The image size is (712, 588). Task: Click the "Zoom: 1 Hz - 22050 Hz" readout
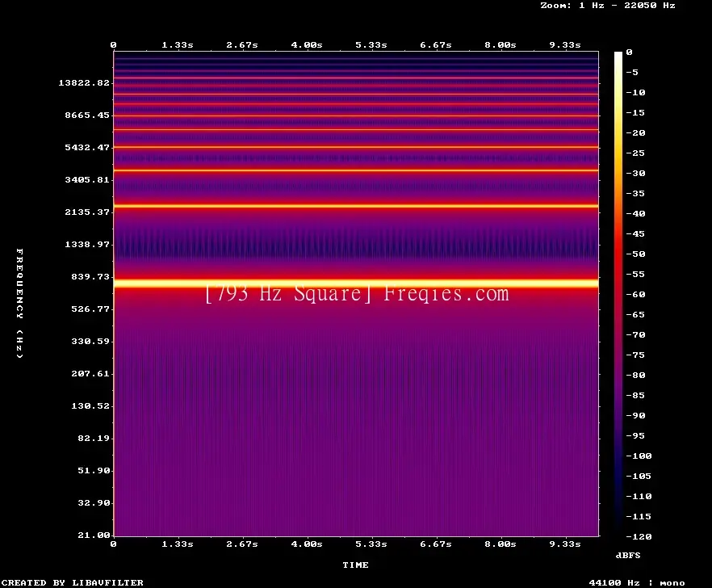[x=608, y=6]
